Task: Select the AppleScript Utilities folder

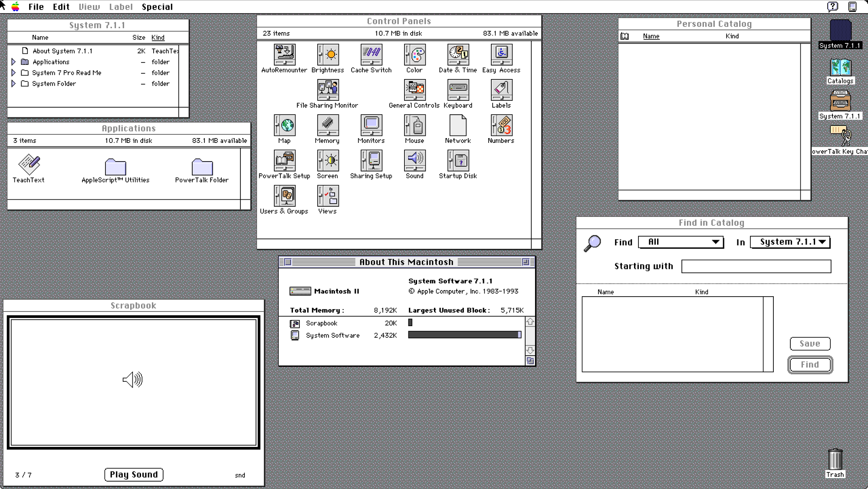Action: 115,167
